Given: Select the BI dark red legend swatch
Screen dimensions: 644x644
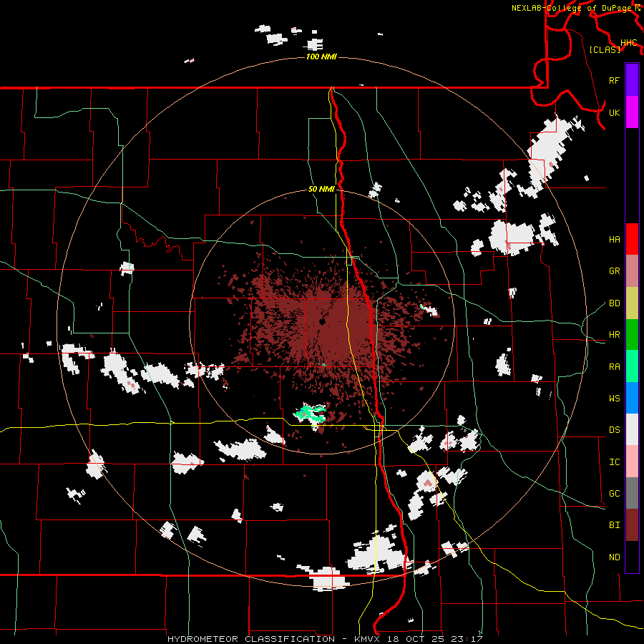Looking at the screenshot, I should 632,525.
